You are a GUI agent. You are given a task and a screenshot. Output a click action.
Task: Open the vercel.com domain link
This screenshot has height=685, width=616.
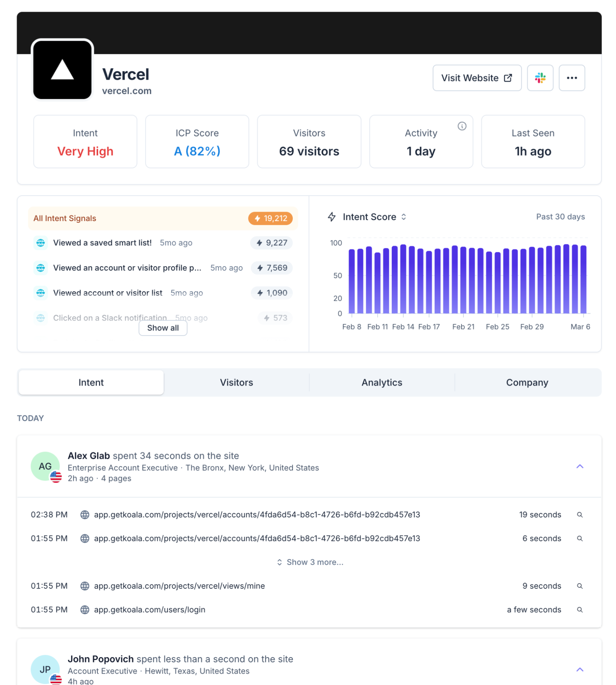tap(126, 91)
